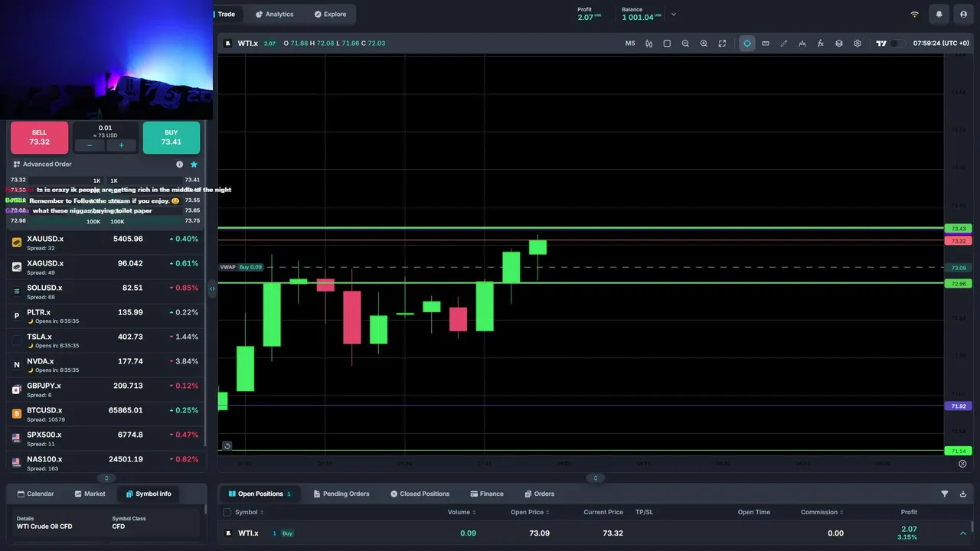Sort positions by Volume column
The height and width of the screenshot is (551, 980).
click(x=461, y=512)
